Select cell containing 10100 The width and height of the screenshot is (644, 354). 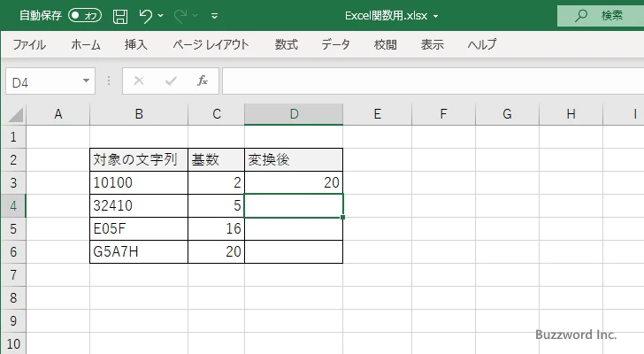pyautogui.click(x=139, y=182)
